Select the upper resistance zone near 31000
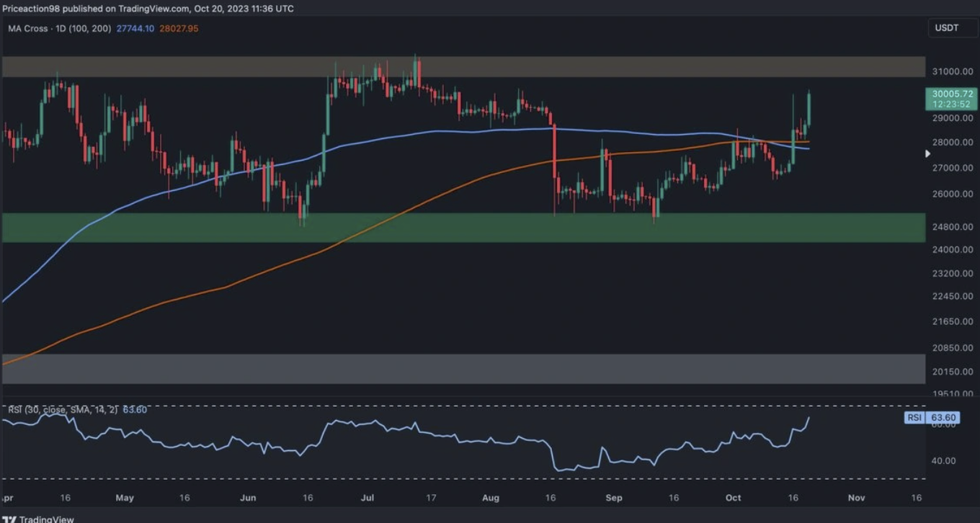The height and width of the screenshot is (523, 980). click(463, 67)
